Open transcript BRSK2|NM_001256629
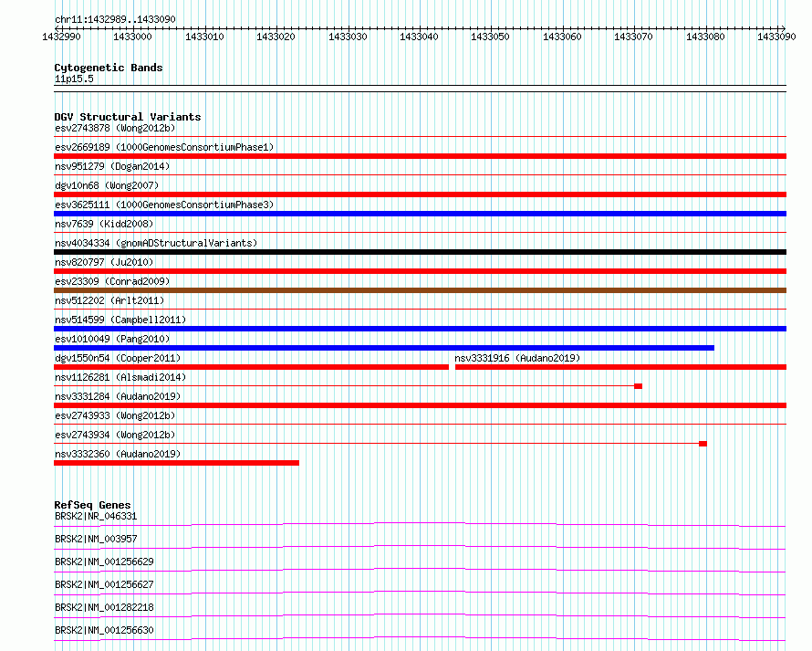 [x=104, y=562]
